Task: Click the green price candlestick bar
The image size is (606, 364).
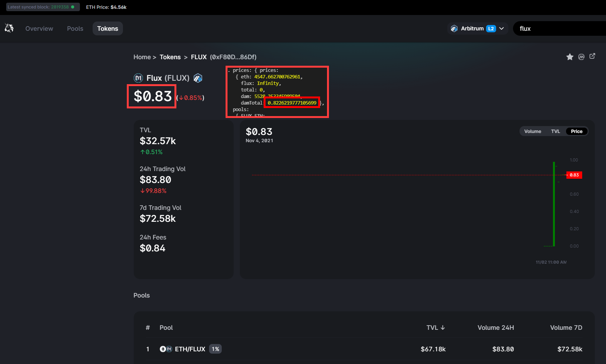Action: [x=554, y=204]
